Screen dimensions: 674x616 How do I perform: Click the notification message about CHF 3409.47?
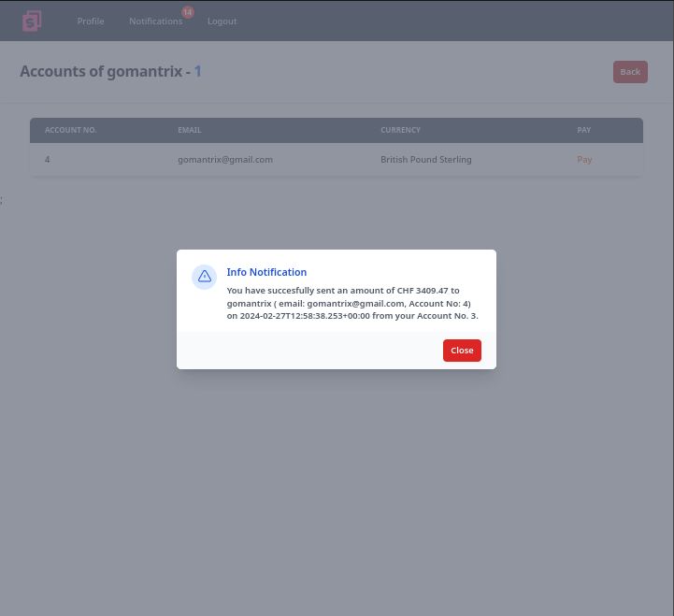point(352,303)
